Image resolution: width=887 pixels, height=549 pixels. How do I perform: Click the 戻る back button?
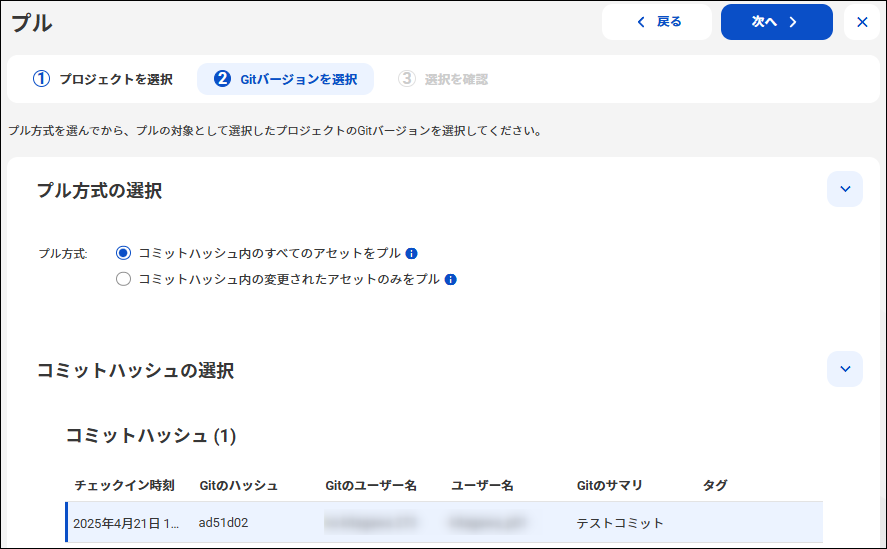[x=657, y=22]
